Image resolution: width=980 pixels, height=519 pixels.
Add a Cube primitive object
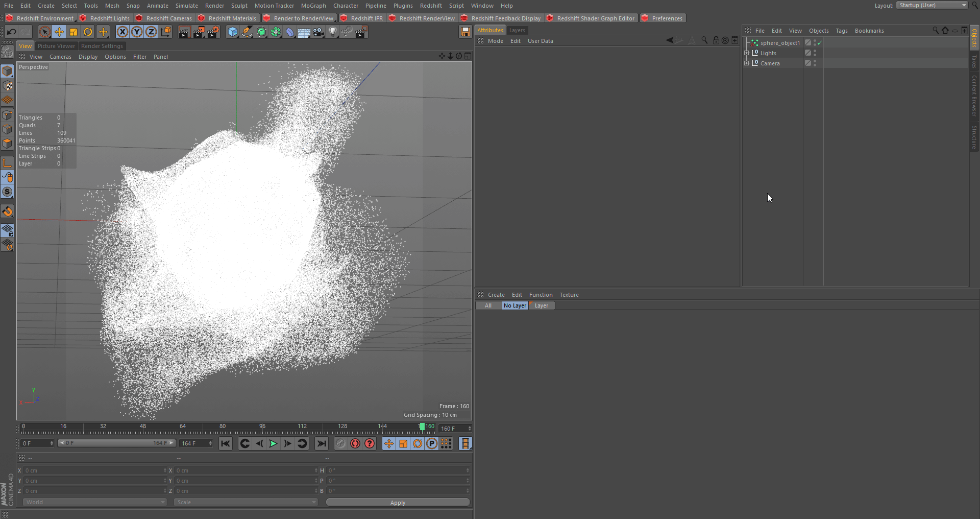tap(233, 32)
